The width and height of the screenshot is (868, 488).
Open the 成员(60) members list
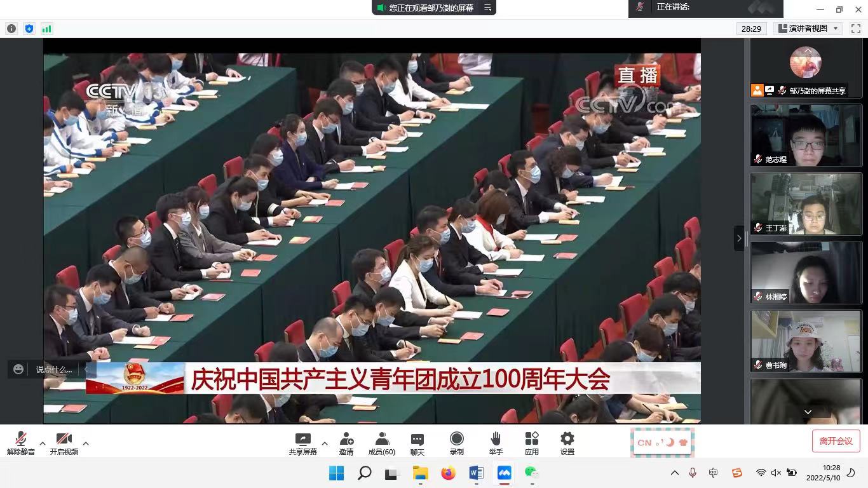click(x=382, y=443)
